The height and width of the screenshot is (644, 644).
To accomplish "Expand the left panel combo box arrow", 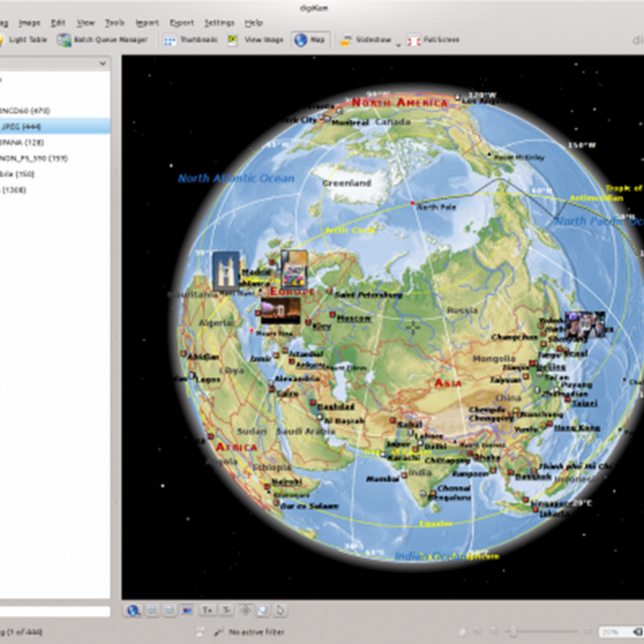I will [103, 64].
